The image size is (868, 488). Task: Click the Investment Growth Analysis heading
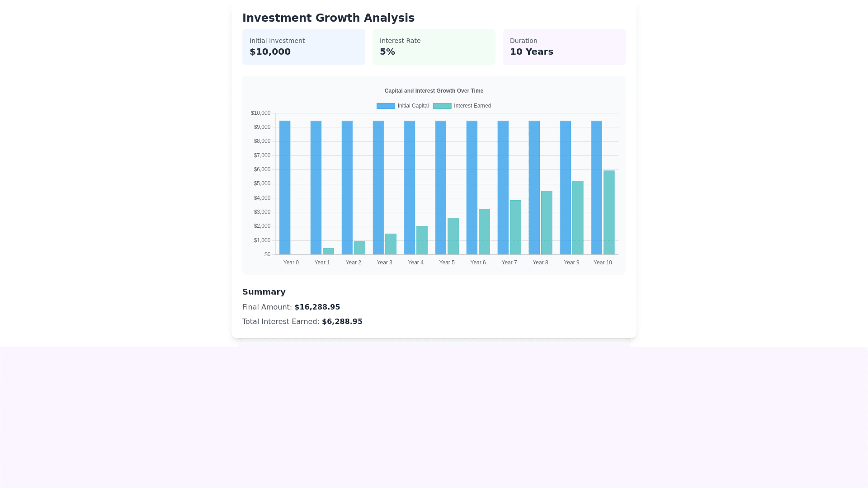pos(328,18)
